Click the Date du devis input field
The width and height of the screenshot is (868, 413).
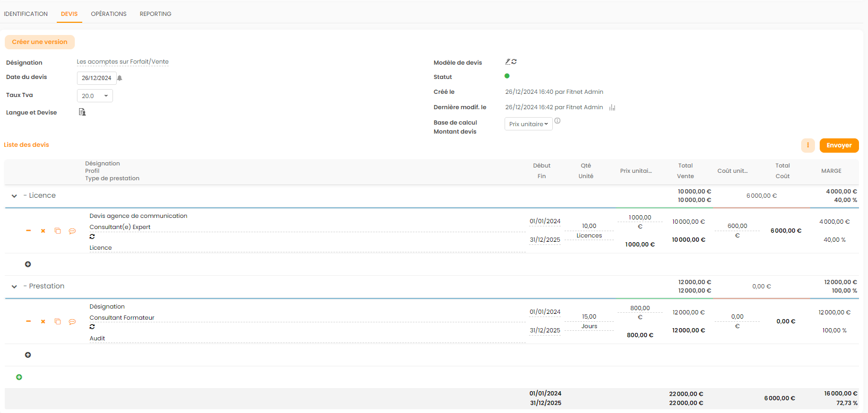click(97, 78)
